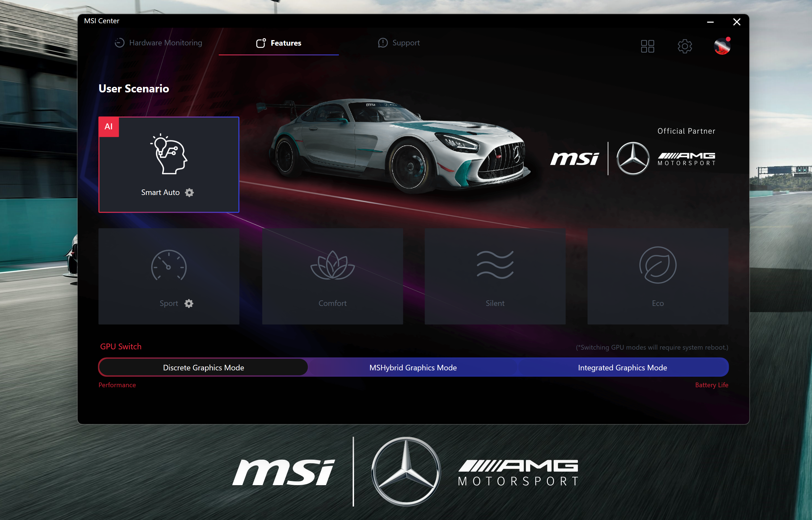The height and width of the screenshot is (520, 812).
Task: Click the Comfort lotus icon
Action: point(332,265)
